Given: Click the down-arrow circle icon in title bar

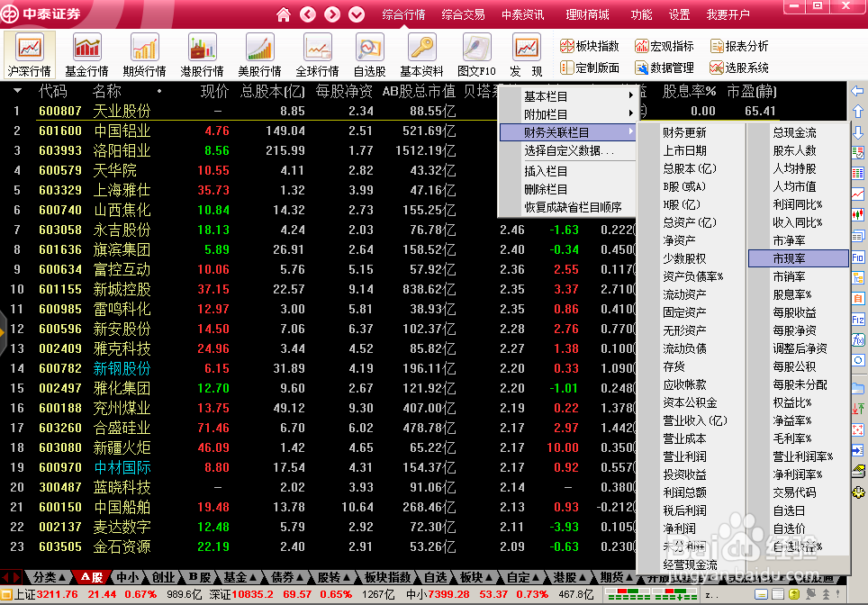Looking at the screenshot, I should tap(357, 14).
